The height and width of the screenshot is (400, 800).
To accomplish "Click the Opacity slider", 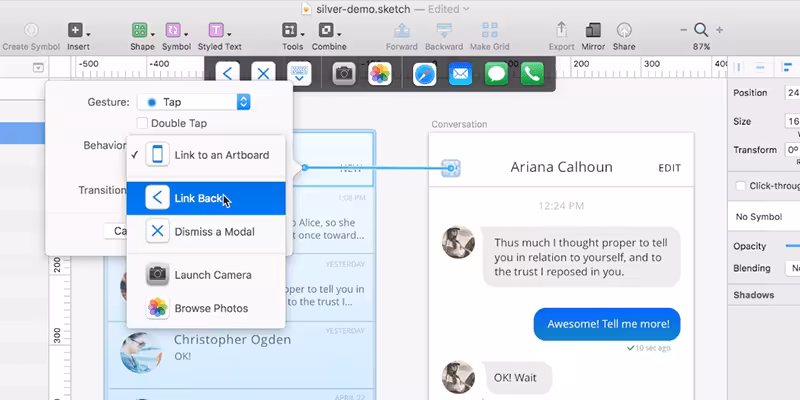I will pyautogui.click(x=792, y=246).
